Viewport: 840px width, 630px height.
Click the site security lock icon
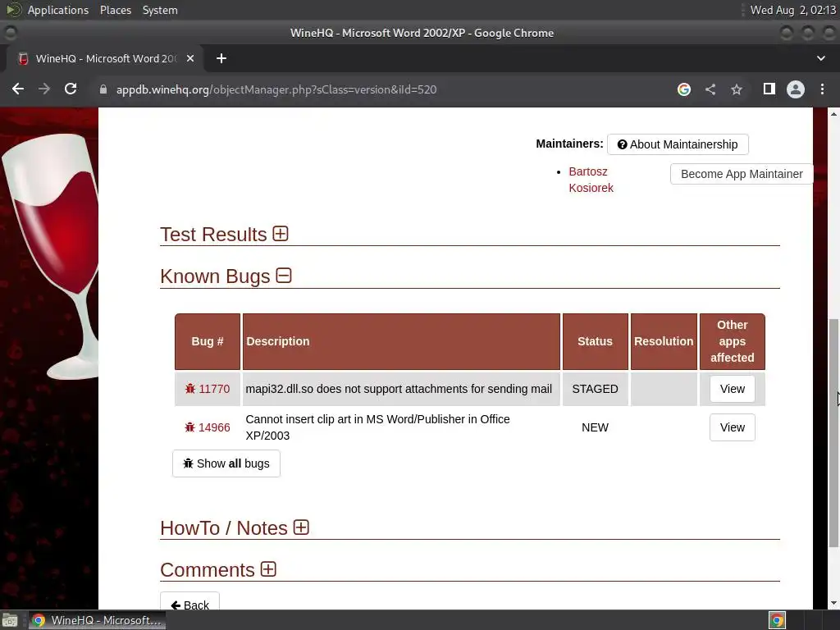click(103, 89)
